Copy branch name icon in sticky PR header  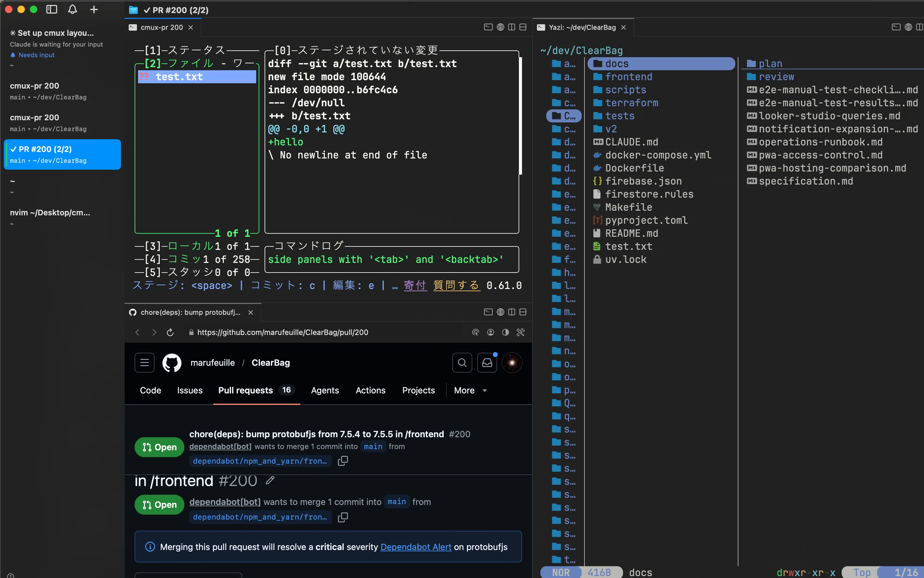tap(343, 461)
